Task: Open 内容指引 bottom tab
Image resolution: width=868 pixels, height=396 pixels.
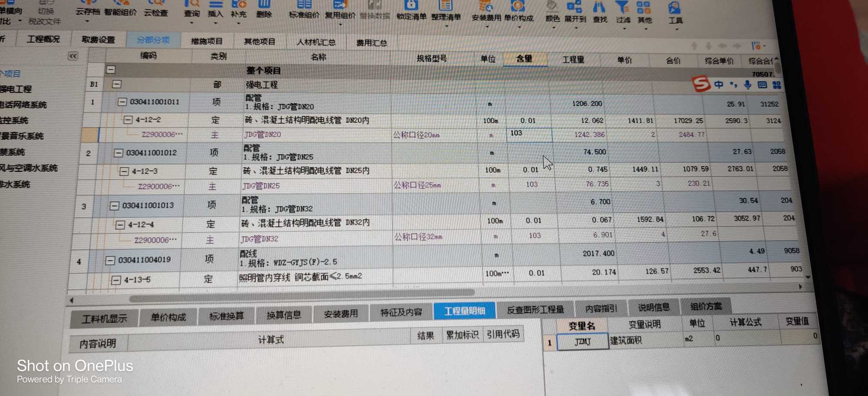Action: (x=601, y=309)
